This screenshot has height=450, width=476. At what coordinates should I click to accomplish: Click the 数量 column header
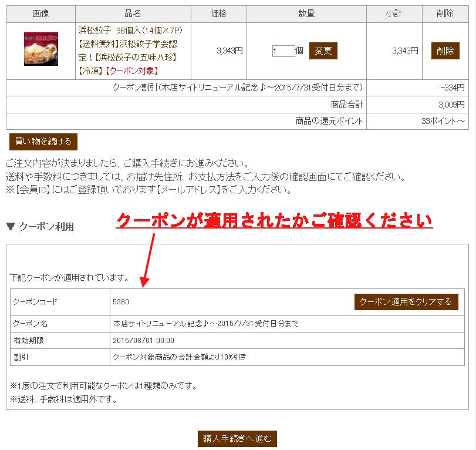(306, 14)
